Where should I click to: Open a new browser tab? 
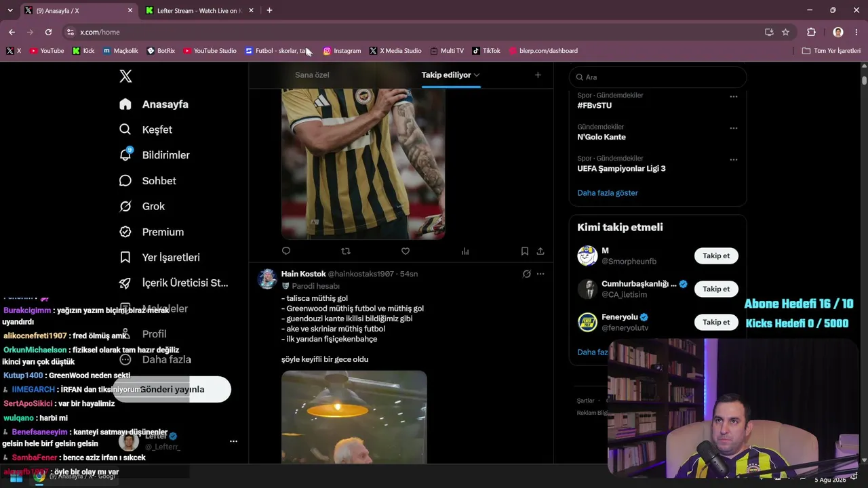pyautogui.click(x=269, y=10)
